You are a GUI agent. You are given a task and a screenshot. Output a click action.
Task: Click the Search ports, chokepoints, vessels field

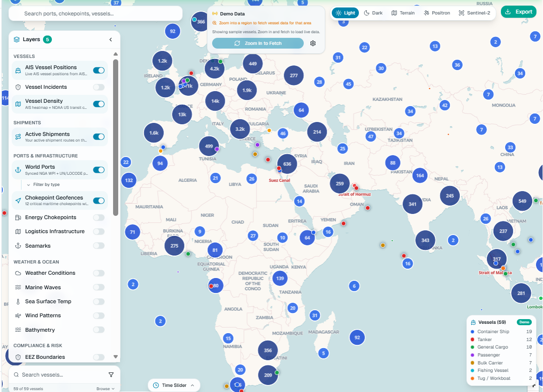(96, 14)
